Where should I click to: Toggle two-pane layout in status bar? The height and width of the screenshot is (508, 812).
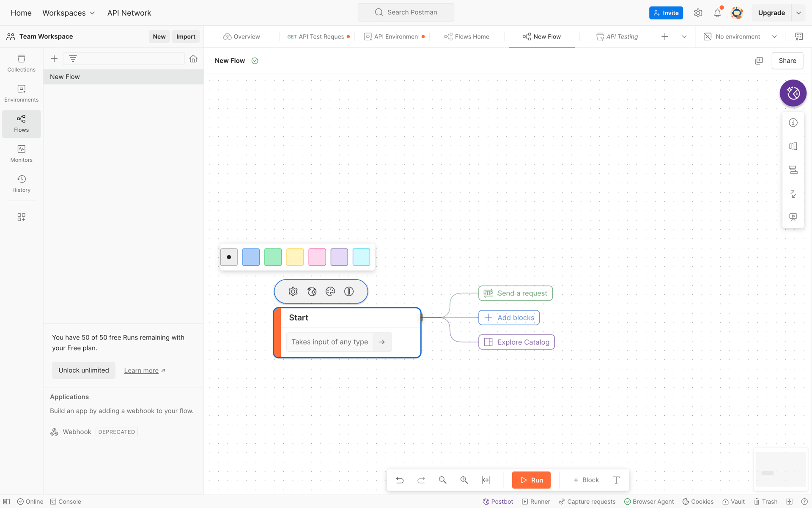(x=789, y=502)
